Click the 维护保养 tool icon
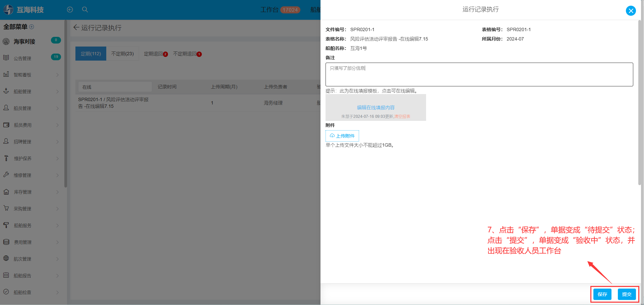644x305 pixels. click(6, 158)
